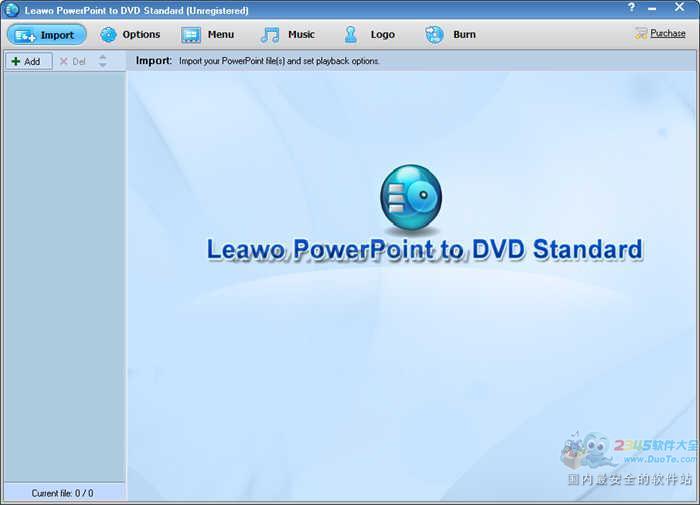The width and height of the screenshot is (700, 505).
Task: Click inside the empty file list panel
Action: click(64, 270)
